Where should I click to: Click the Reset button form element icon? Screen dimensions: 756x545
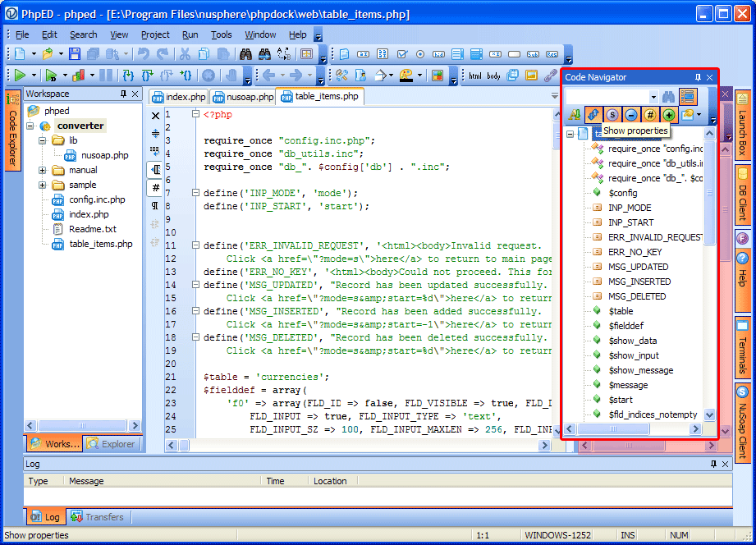click(x=552, y=54)
